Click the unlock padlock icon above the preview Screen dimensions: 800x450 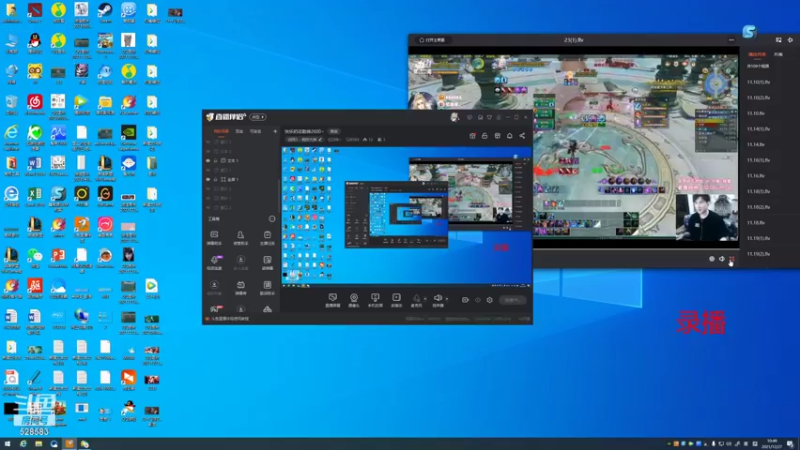coord(485,136)
